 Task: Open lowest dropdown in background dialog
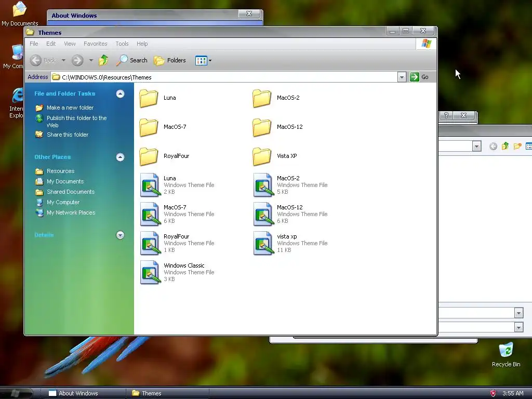pyautogui.click(x=518, y=327)
